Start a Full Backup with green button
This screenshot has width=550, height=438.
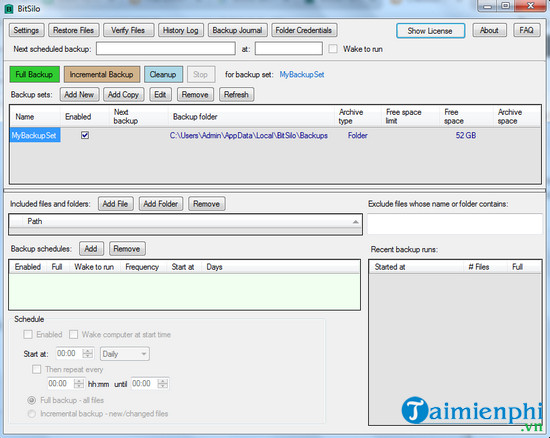[34, 74]
